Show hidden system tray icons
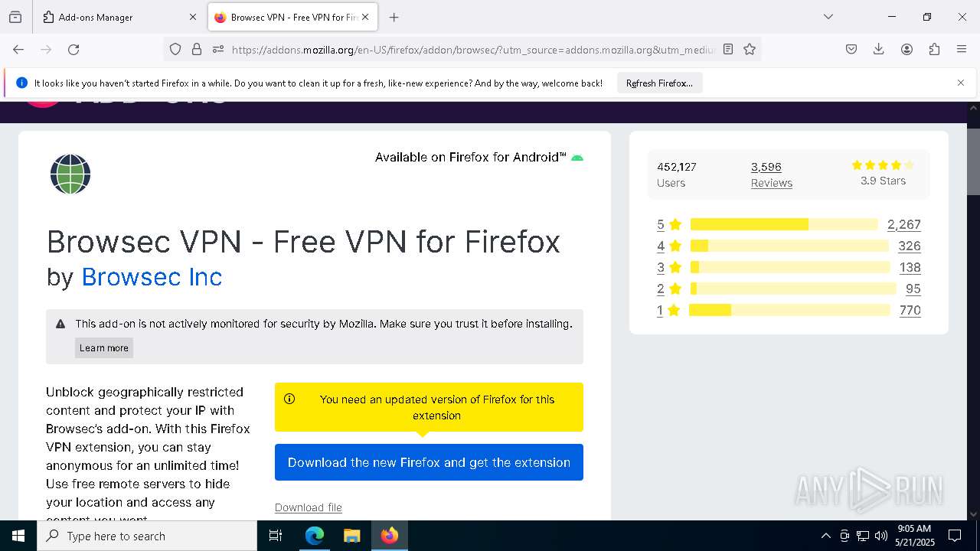Screen dimensions: 980x551 click(825, 536)
